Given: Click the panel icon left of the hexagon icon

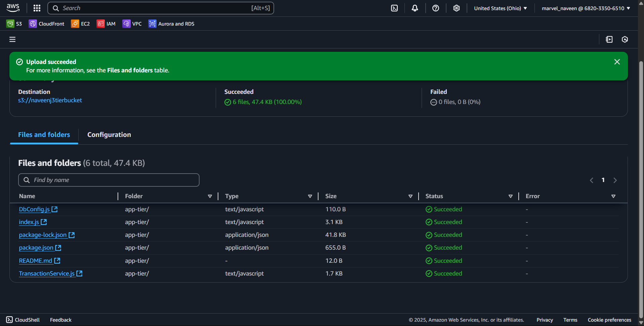Looking at the screenshot, I should (609, 39).
